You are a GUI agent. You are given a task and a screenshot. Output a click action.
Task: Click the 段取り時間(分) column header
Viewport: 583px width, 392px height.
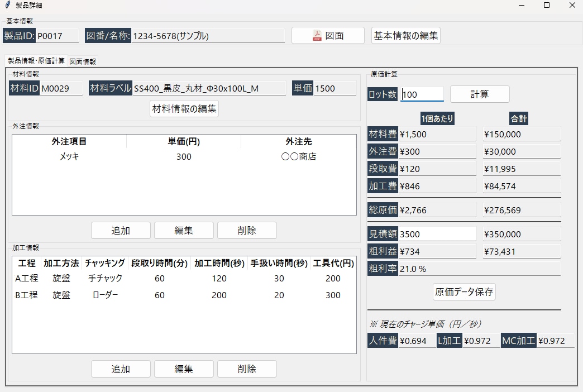[x=160, y=263]
